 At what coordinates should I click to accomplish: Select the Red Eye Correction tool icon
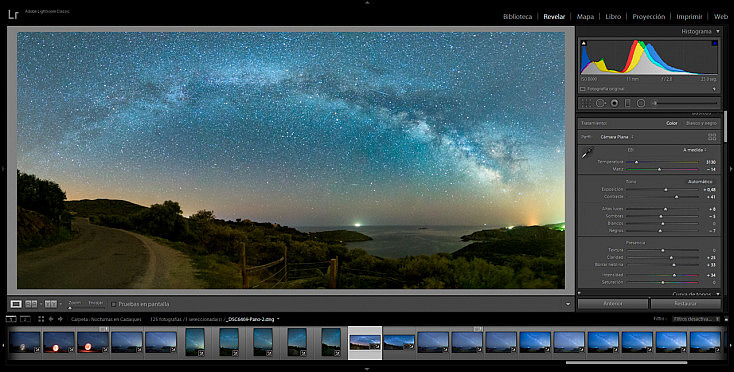pyautogui.click(x=615, y=103)
